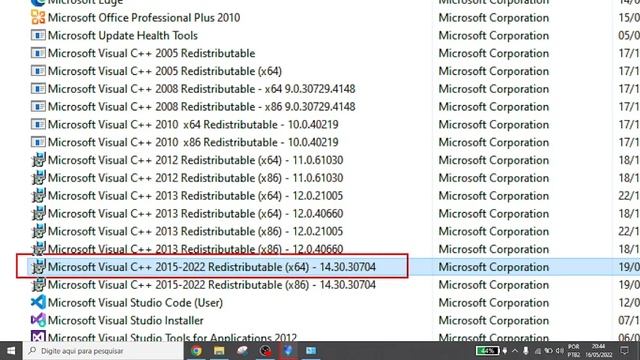Click publisher cell of Visual Studio Code row

(x=494, y=302)
